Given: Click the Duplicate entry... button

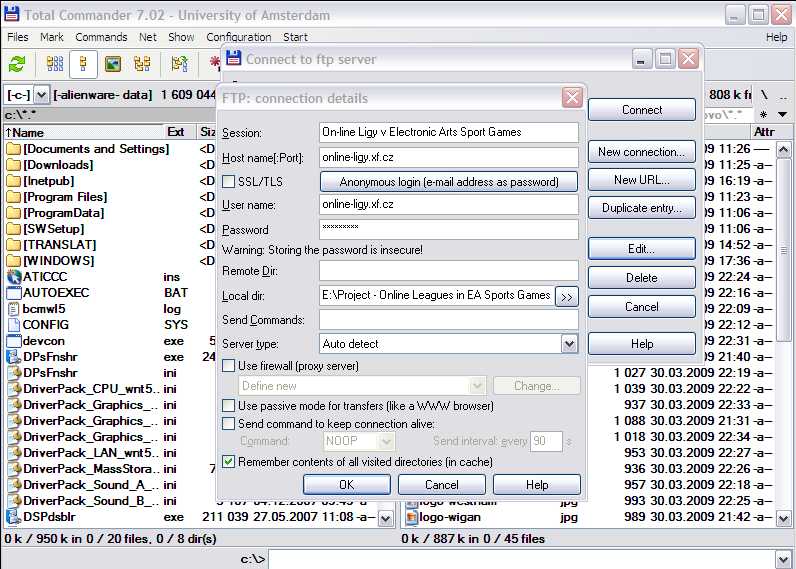Looking at the screenshot, I should (x=642, y=208).
